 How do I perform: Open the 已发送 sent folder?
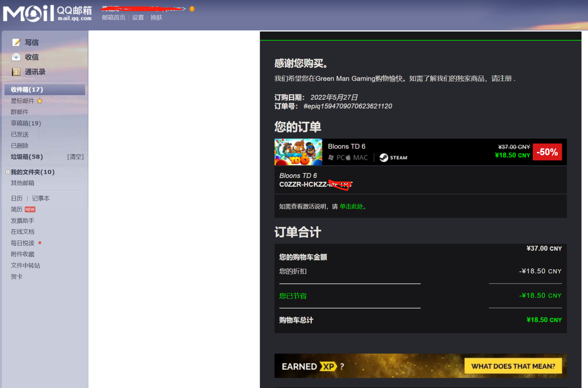19,134
